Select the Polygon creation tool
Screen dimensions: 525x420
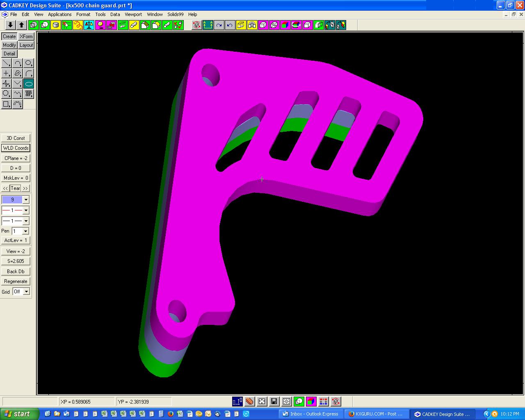6,94
